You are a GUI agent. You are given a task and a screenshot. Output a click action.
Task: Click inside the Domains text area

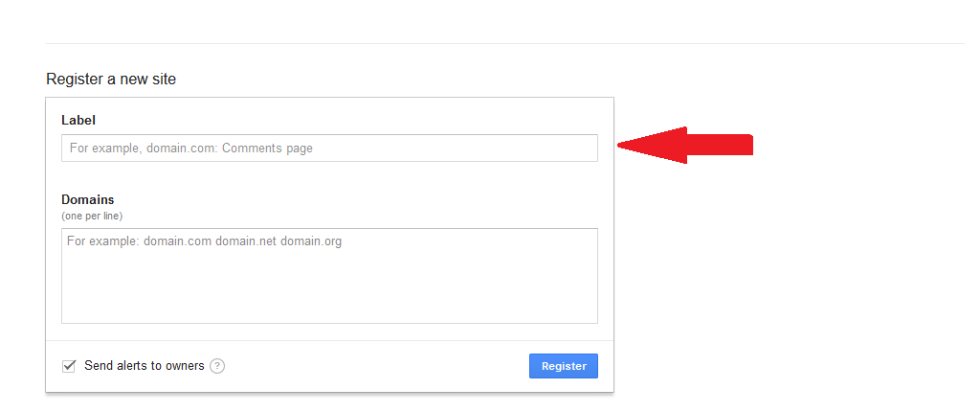(x=329, y=276)
